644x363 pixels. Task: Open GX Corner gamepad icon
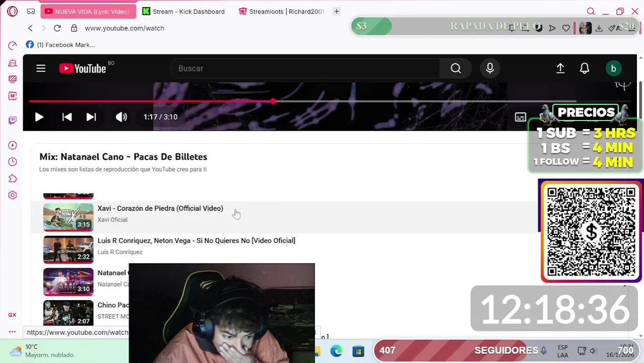point(31,11)
